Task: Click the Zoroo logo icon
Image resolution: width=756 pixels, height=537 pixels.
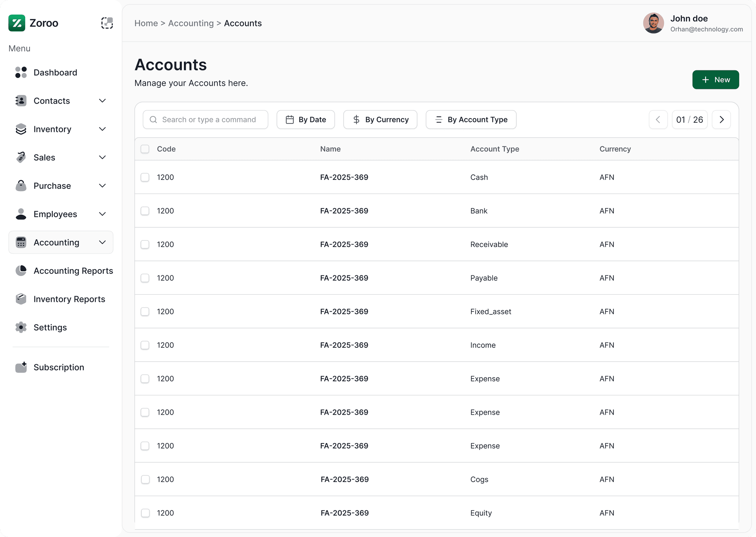Action: pos(17,23)
